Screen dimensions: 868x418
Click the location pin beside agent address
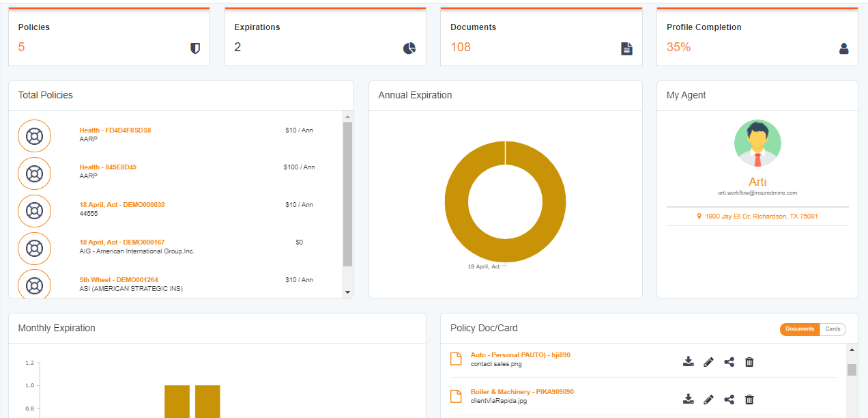(698, 215)
